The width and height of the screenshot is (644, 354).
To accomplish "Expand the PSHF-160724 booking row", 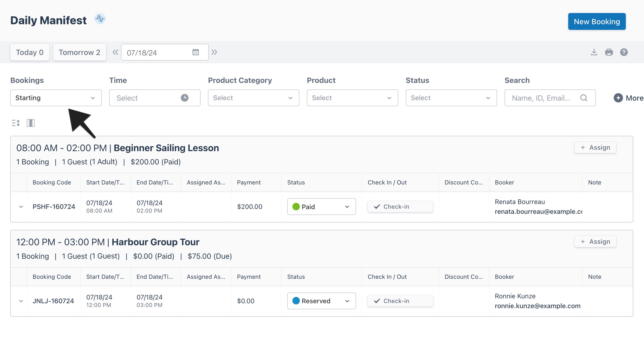I will [x=21, y=207].
